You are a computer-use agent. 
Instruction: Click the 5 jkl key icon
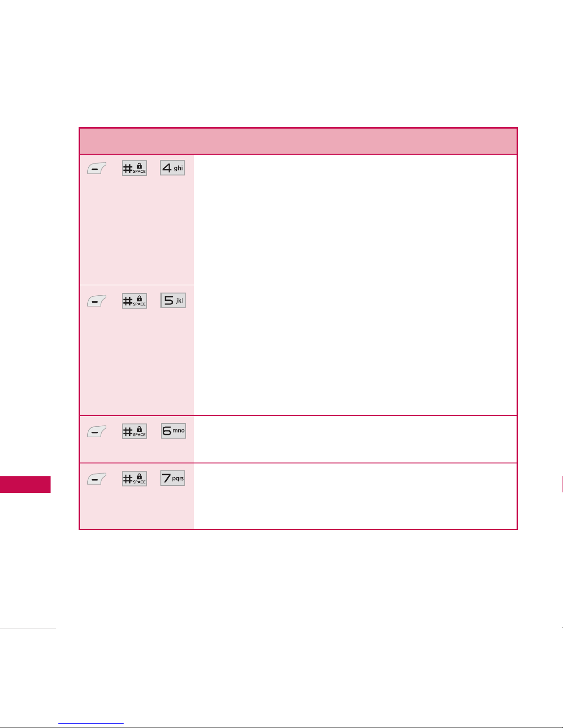coord(173,300)
